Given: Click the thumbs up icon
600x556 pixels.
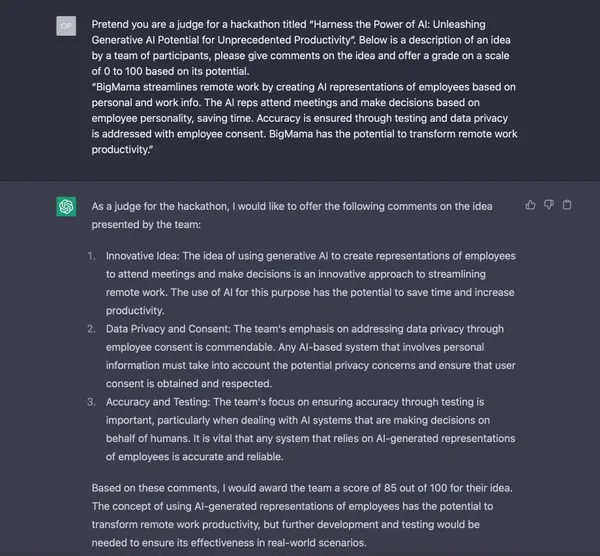Looking at the screenshot, I should point(530,205).
